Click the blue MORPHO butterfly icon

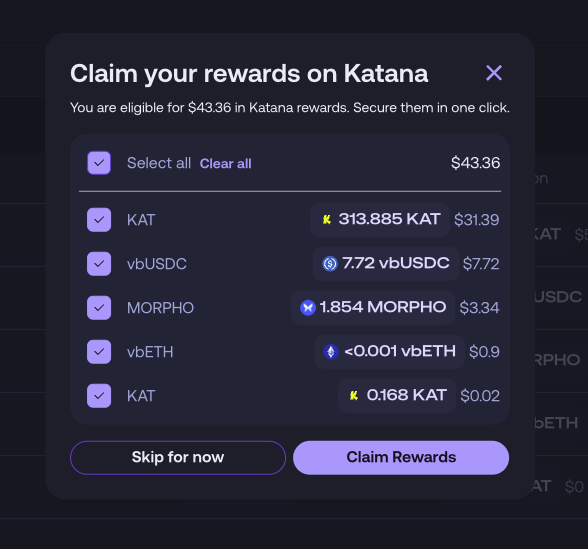pyautogui.click(x=308, y=308)
